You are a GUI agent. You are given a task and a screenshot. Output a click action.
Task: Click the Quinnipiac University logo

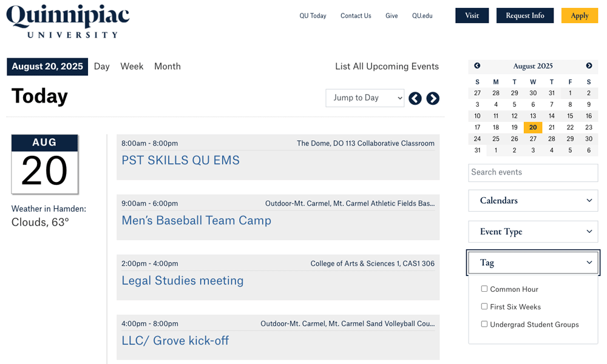point(68,21)
